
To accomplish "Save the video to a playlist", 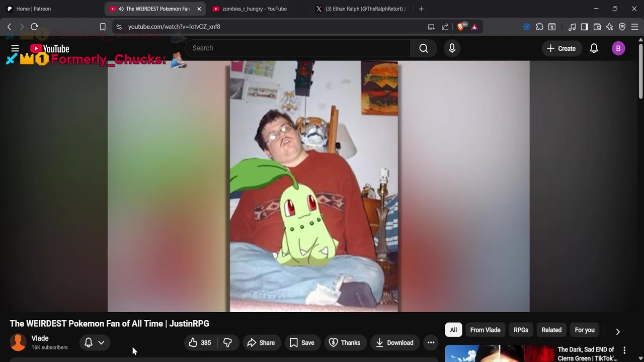I will click(x=302, y=343).
